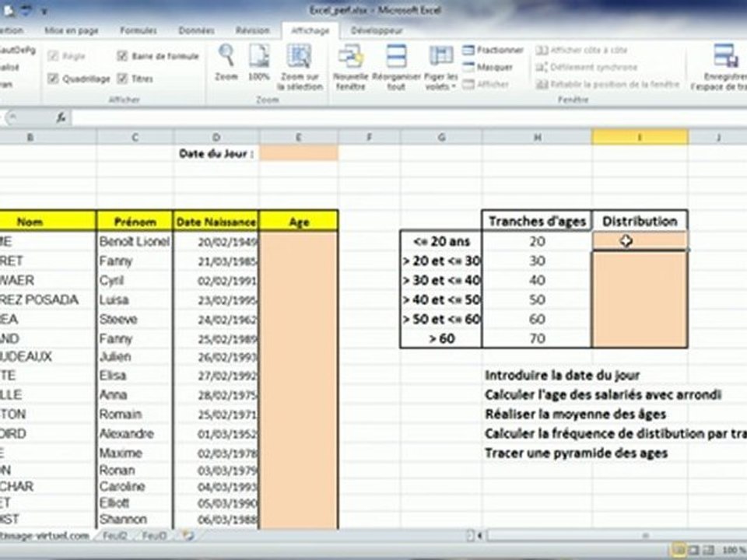747x560 pixels.
Task: Switch to the Feuil2 sheet tab
Action: click(x=115, y=536)
